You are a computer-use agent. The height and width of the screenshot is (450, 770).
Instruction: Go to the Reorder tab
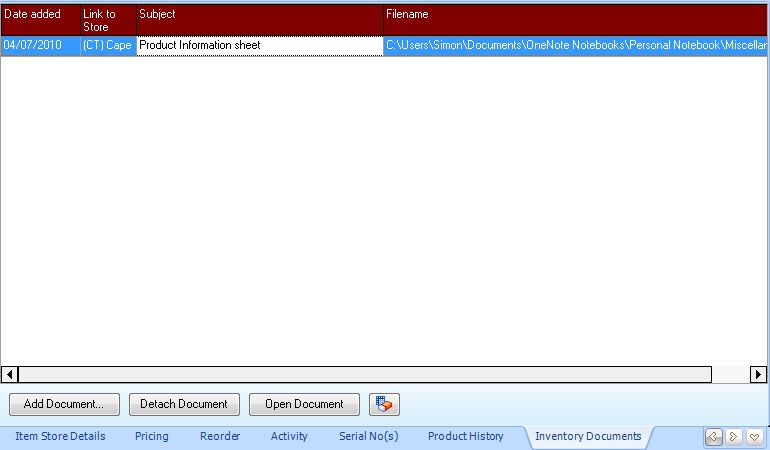coord(220,436)
